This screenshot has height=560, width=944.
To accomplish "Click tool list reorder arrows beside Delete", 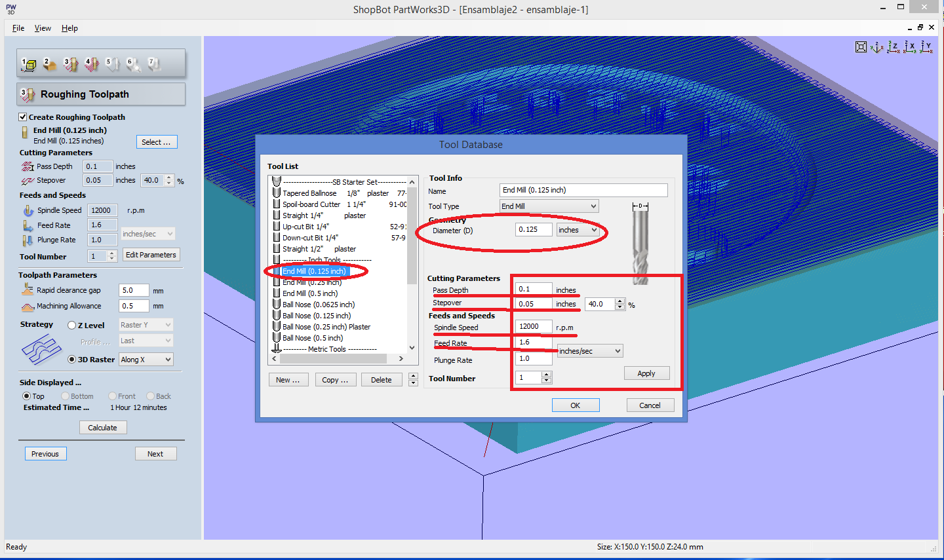I will [x=413, y=379].
